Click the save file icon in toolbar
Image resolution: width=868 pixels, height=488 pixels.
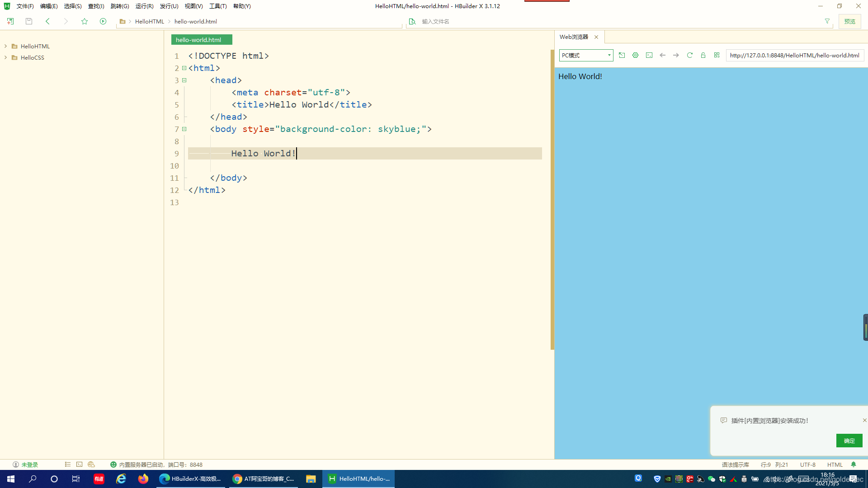click(x=28, y=21)
